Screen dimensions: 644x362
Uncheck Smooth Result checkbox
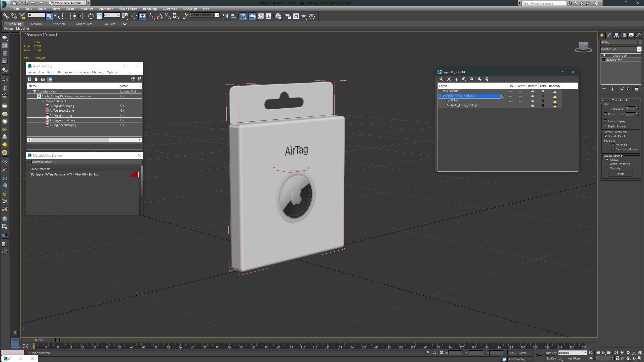tap(606, 136)
